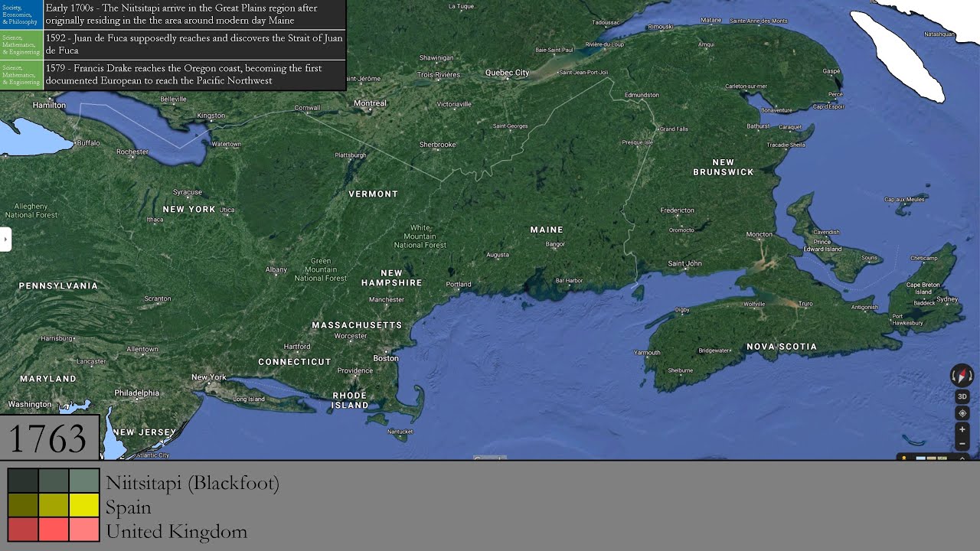Click the Rochester city label
Viewport: 980px width, 551px height.
point(132,152)
